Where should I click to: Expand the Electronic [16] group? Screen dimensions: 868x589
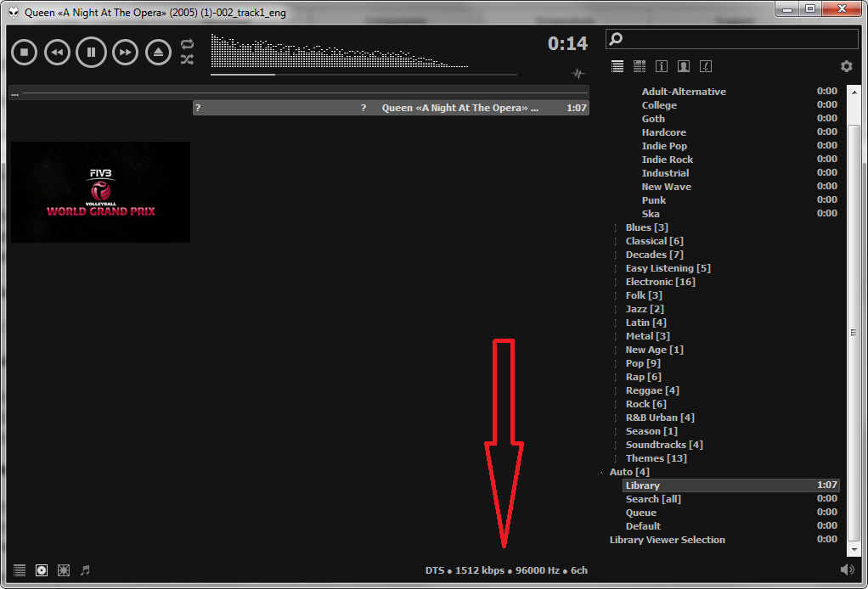(x=616, y=282)
